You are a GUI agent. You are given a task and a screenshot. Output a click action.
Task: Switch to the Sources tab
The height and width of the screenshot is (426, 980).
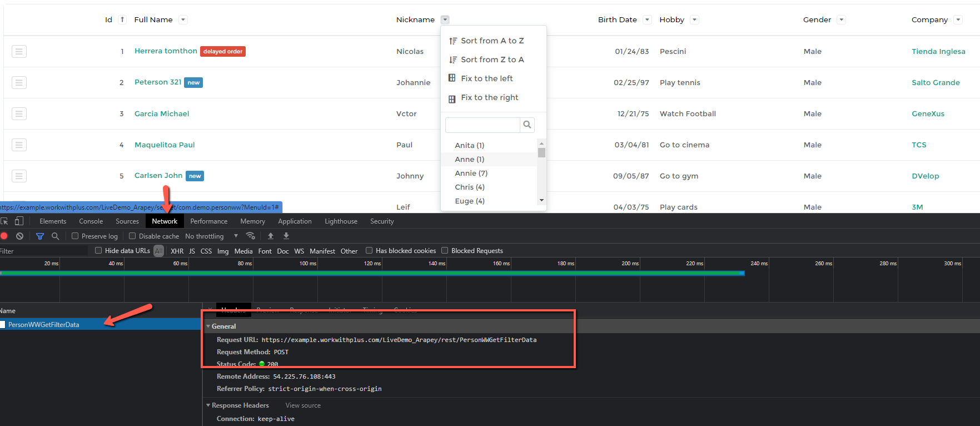click(127, 221)
